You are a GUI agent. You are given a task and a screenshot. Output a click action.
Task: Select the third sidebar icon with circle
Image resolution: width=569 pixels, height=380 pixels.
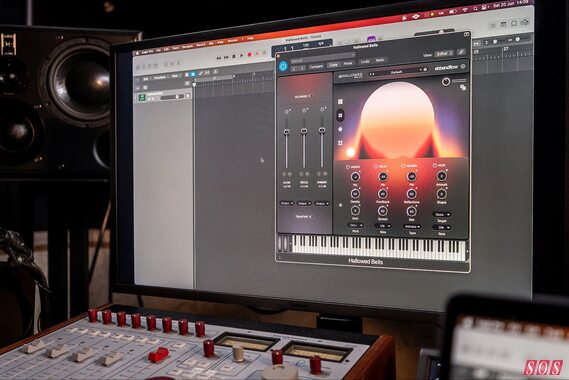point(340,129)
